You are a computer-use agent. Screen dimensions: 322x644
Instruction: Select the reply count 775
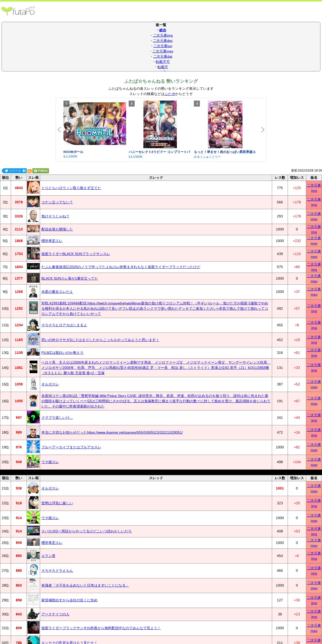pos(280,188)
